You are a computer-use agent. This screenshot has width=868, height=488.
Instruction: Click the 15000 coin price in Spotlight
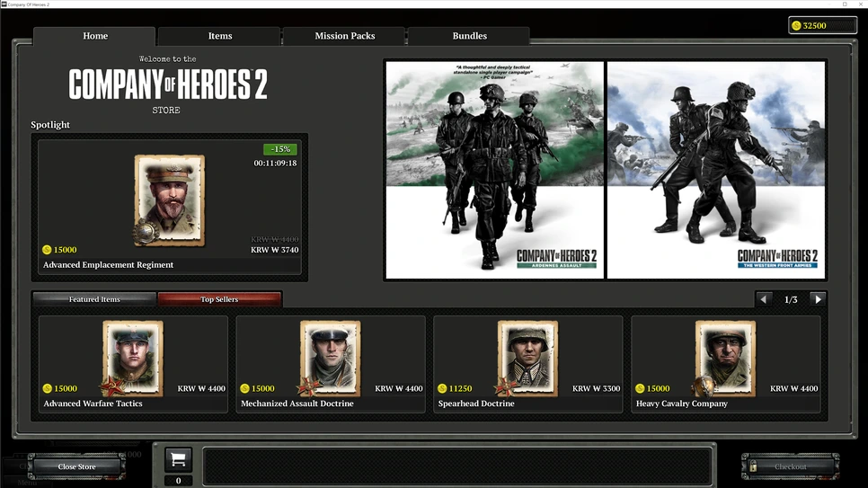(60, 250)
